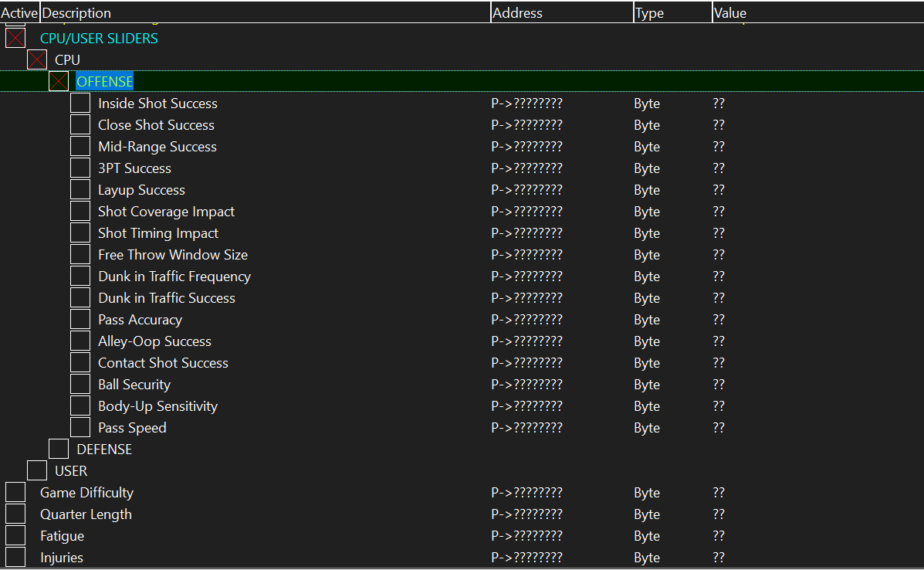
Task: Toggle Shot Timing Impact checkbox
Action: pos(80,232)
